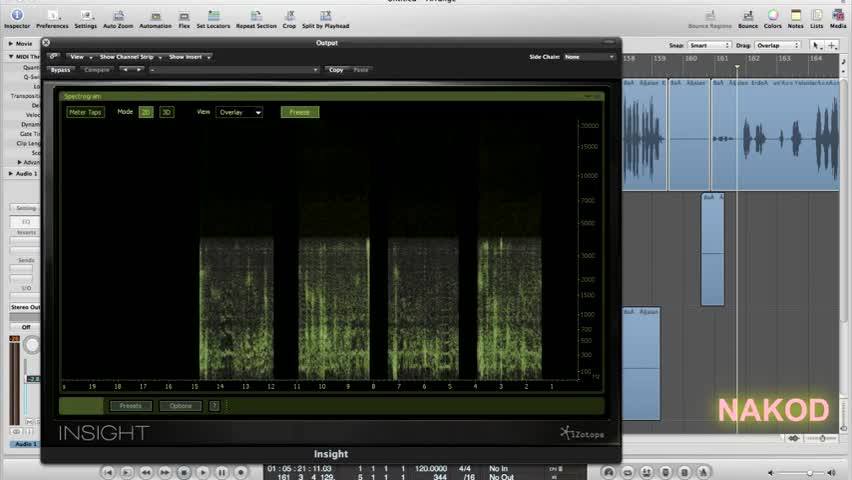The height and width of the screenshot is (480, 852).
Task: Select the next plugin preset arrow
Action: pos(139,70)
